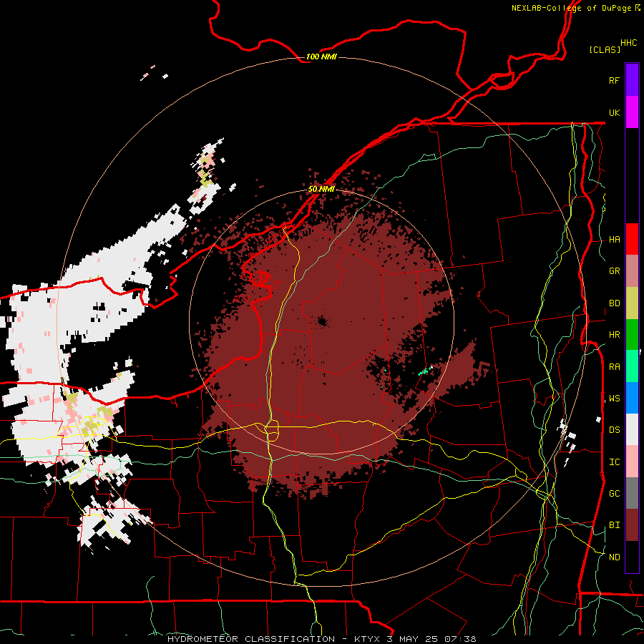Click the BD yellow-olive legend swatch
Viewport: 644px width, 644px height.
pyautogui.click(x=632, y=303)
